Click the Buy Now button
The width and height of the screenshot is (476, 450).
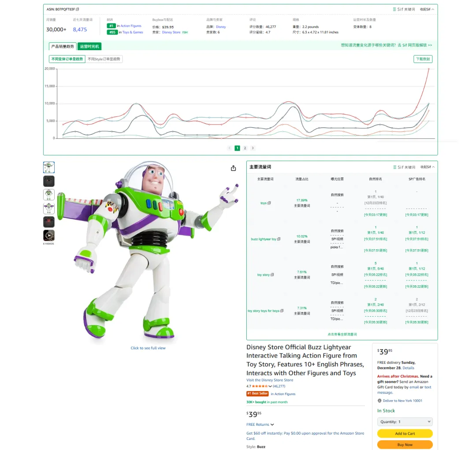click(x=405, y=445)
